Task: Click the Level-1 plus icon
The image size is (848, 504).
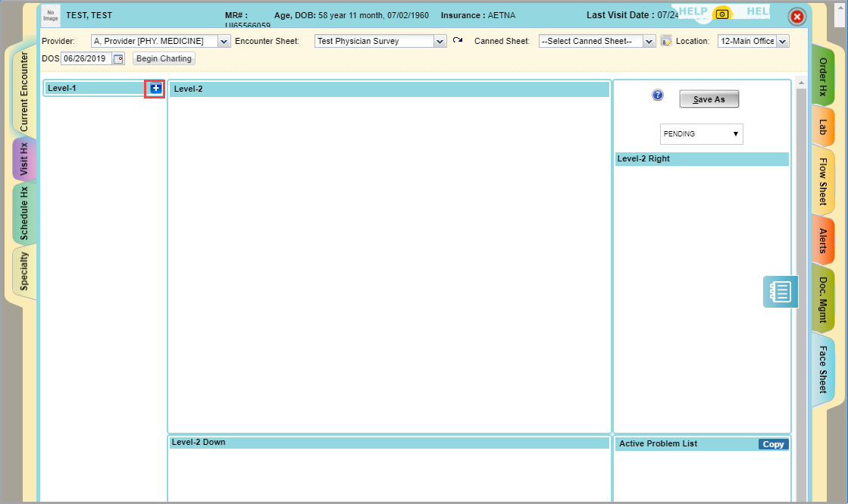Action: (155, 89)
